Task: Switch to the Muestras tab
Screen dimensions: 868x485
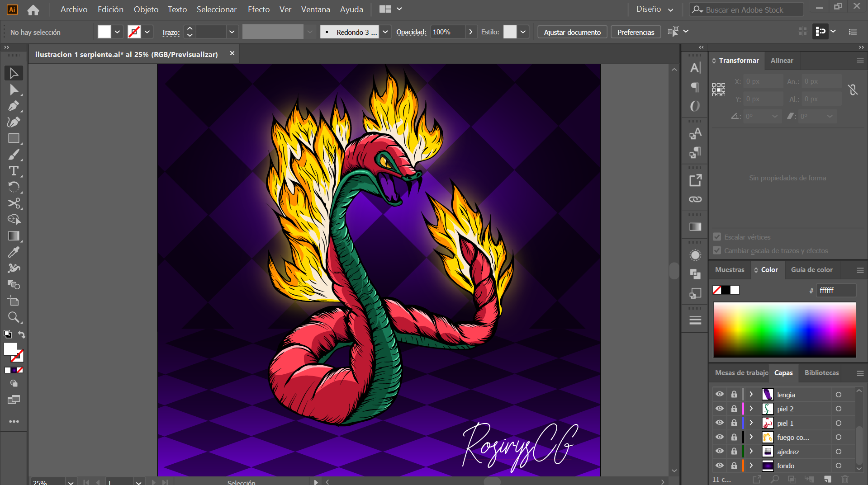Action: tap(729, 270)
